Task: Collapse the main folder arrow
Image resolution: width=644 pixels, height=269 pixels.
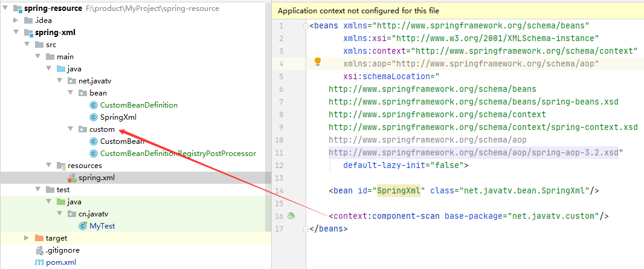Action: coord(38,57)
